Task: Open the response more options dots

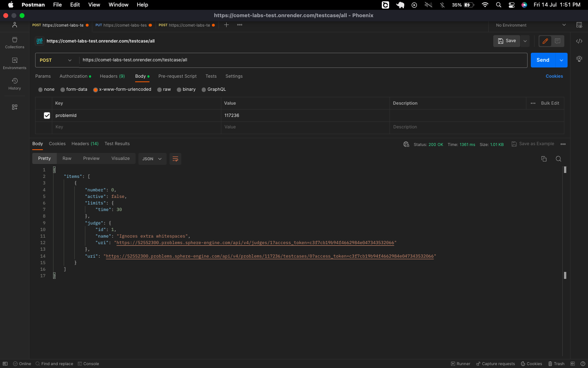Action: pyautogui.click(x=563, y=144)
